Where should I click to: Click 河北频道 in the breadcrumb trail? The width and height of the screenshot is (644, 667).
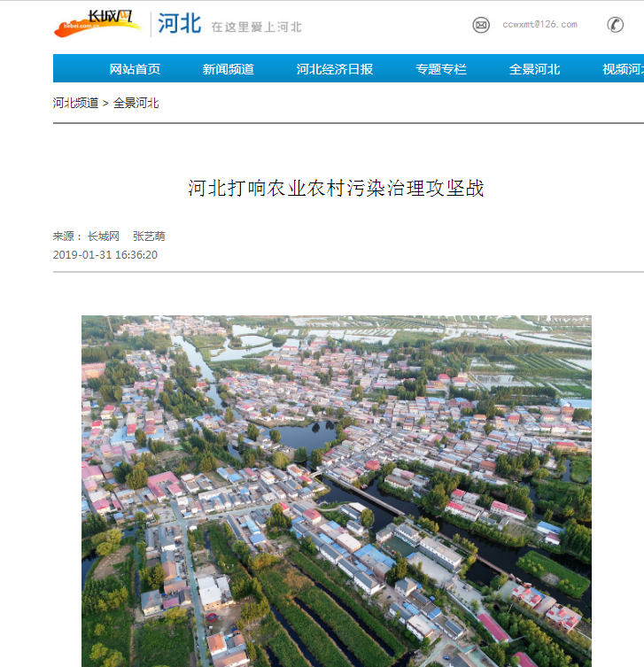(75, 103)
